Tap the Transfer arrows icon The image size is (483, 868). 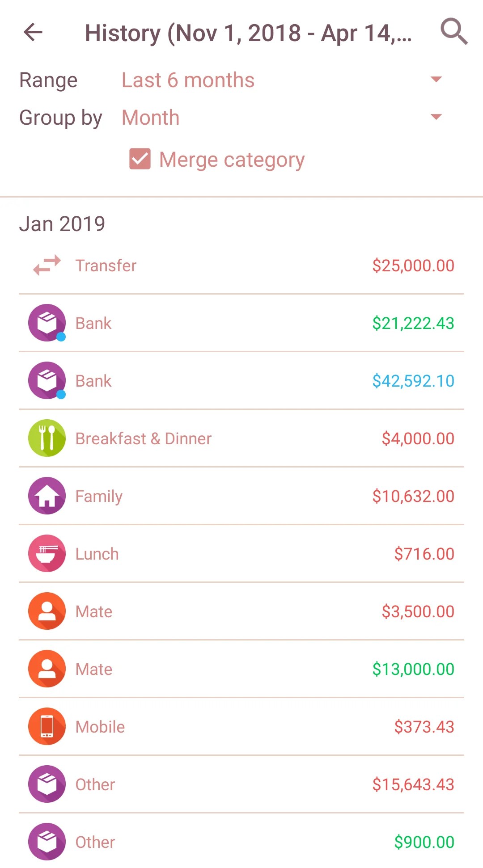click(47, 265)
